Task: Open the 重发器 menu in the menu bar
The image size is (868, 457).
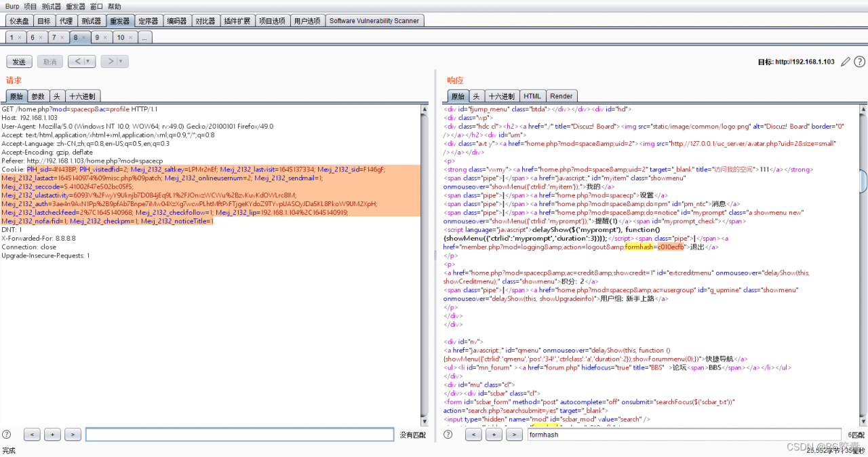Action: pyautogui.click(x=75, y=6)
